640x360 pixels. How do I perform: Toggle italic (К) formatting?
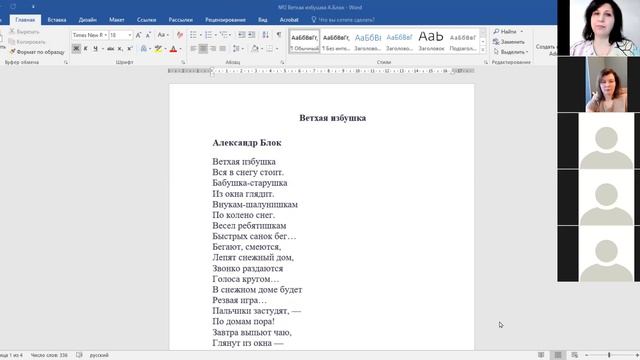point(86,49)
